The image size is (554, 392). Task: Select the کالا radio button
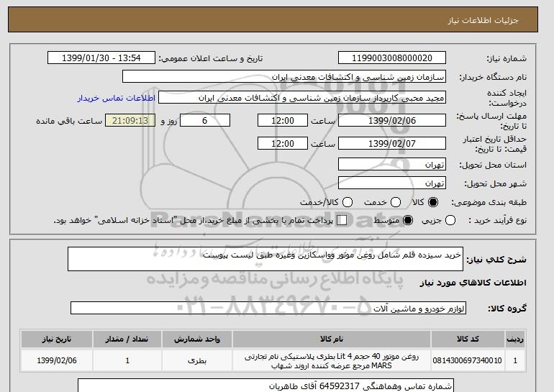click(x=433, y=202)
